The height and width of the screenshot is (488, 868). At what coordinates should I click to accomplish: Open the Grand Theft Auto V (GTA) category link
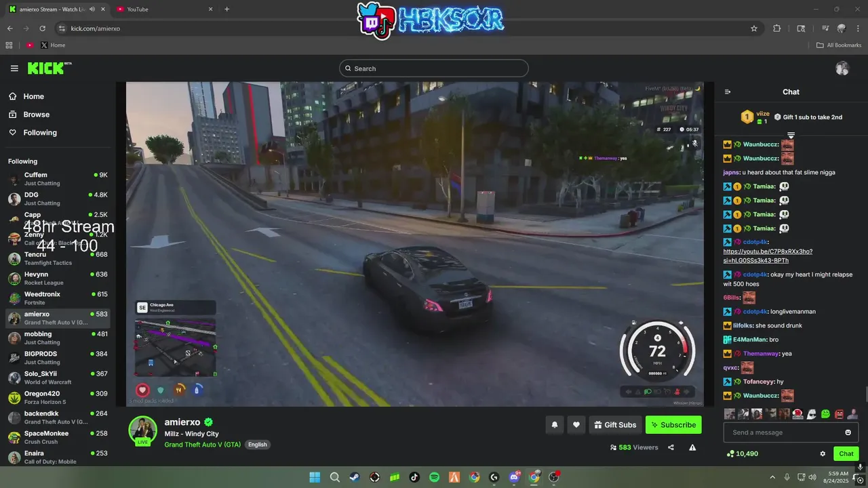click(x=203, y=445)
